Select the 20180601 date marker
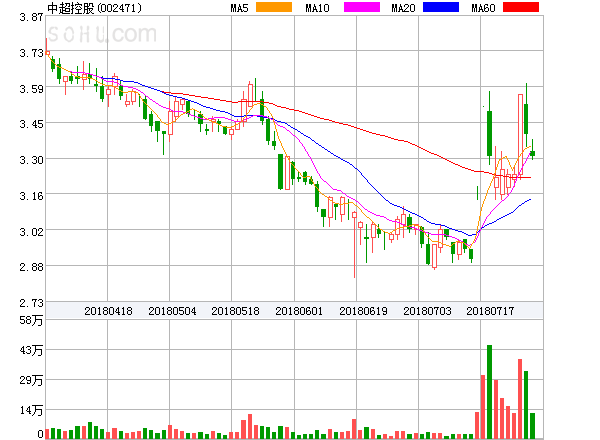The height and width of the screenshot is (440, 600). point(299,311)
